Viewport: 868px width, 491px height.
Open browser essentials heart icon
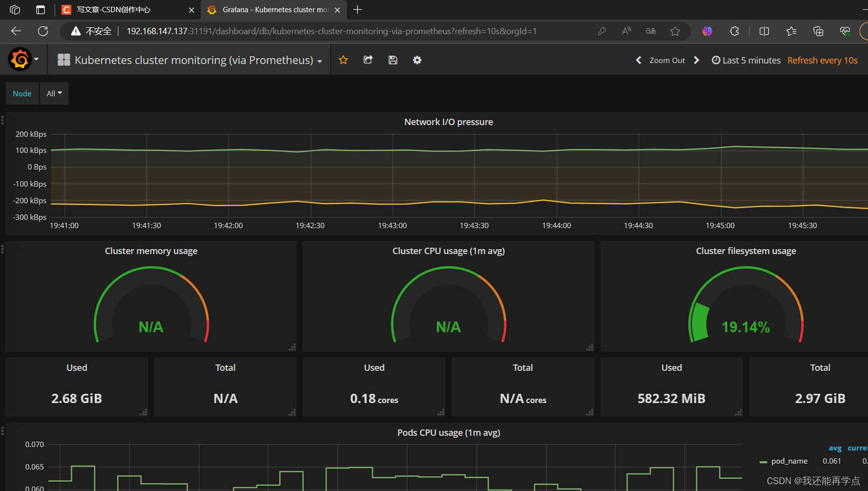coord(845,31)
